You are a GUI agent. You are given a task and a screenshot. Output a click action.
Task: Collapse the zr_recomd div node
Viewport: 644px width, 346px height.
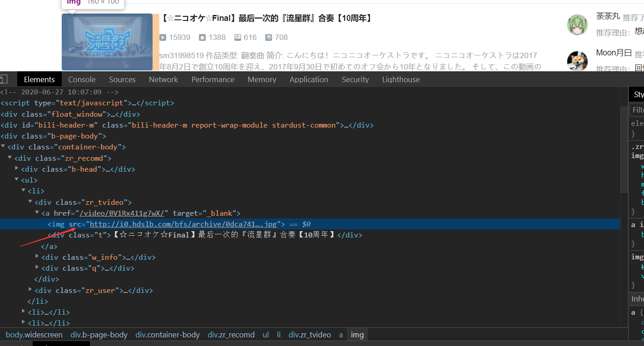click(x=10, y=158)
